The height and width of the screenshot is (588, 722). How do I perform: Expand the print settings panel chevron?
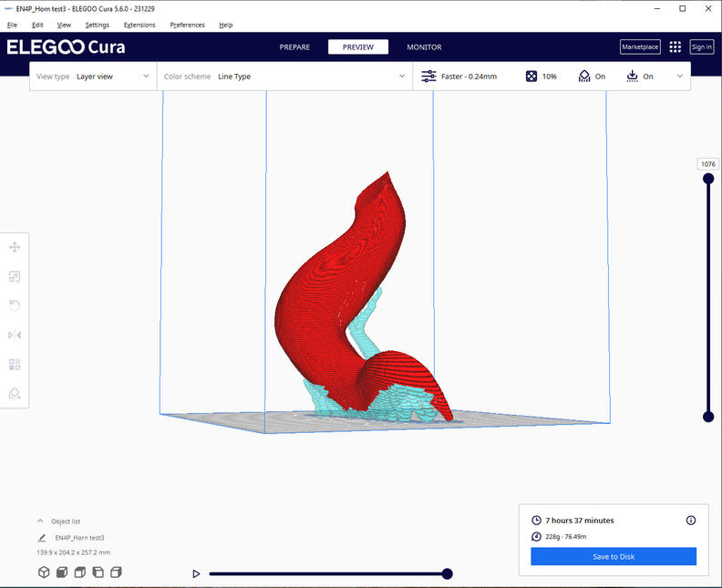coord(679,77)
